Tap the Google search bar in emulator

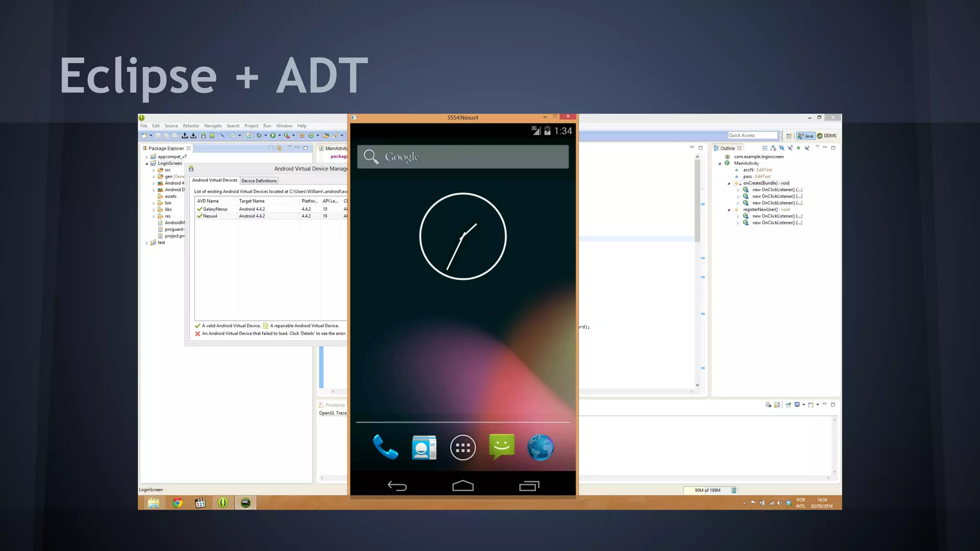point(463,157)
